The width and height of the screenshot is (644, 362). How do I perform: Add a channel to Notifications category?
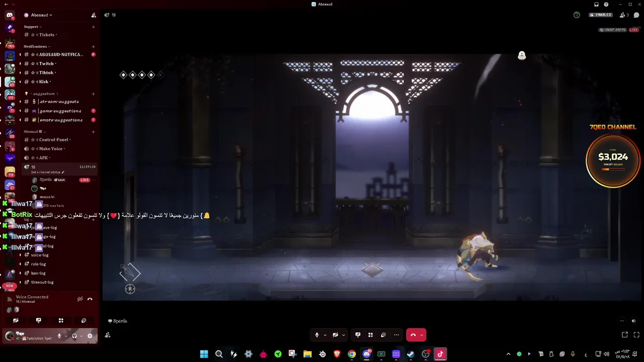click(93, 46)
